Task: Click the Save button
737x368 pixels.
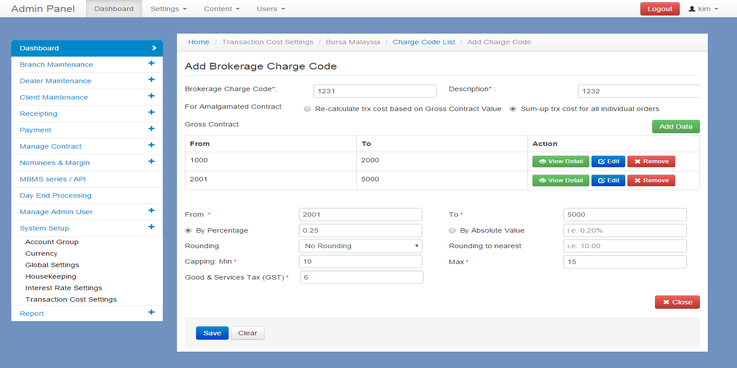Action: 212,333
